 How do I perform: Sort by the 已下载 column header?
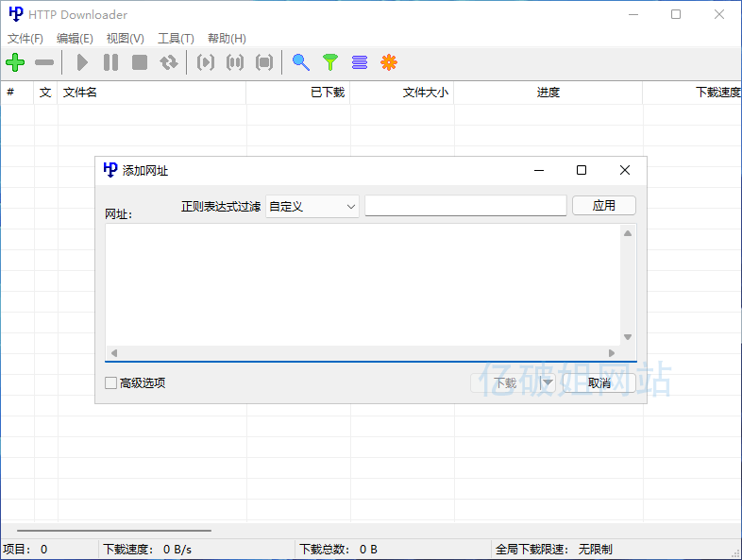[x=298, y=93]
